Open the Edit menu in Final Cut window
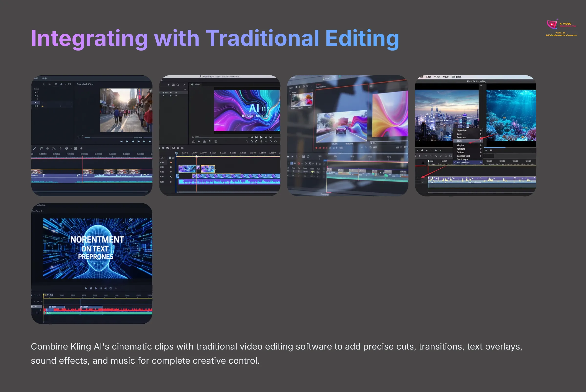This screenshot has height=392, width=586. [x=429, y=77]
